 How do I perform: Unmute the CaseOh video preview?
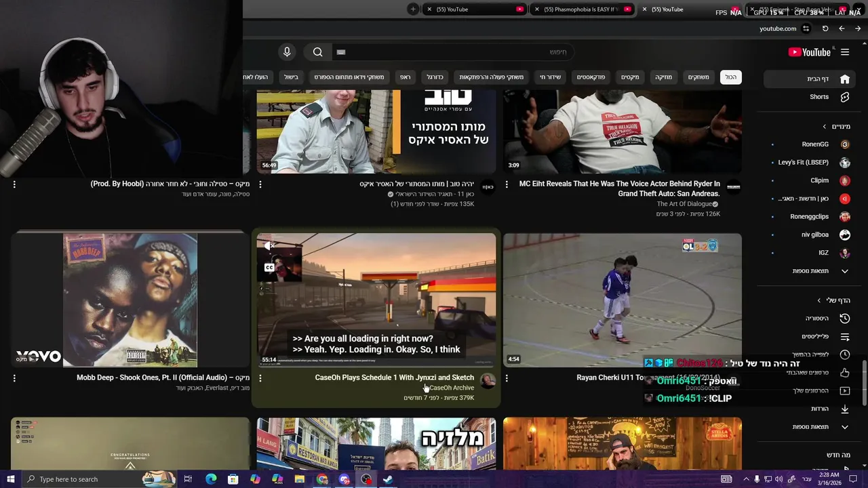tap(269, 246)
